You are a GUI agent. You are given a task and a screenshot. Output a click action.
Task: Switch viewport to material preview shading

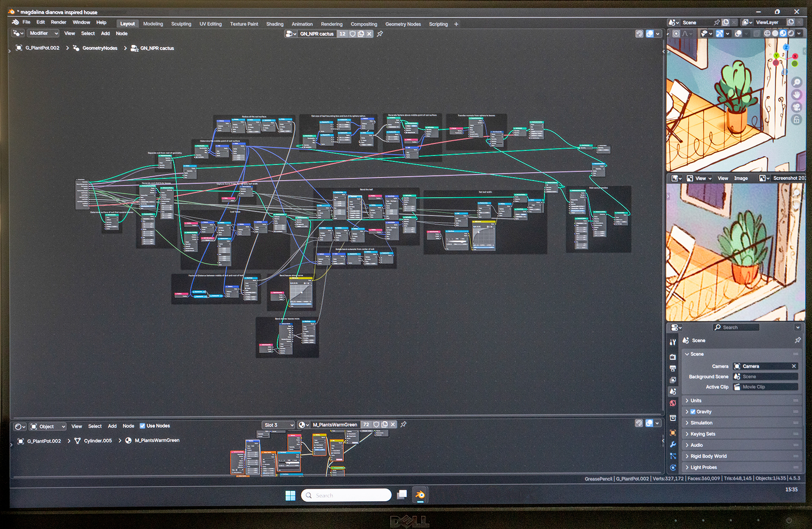point(783,33)
